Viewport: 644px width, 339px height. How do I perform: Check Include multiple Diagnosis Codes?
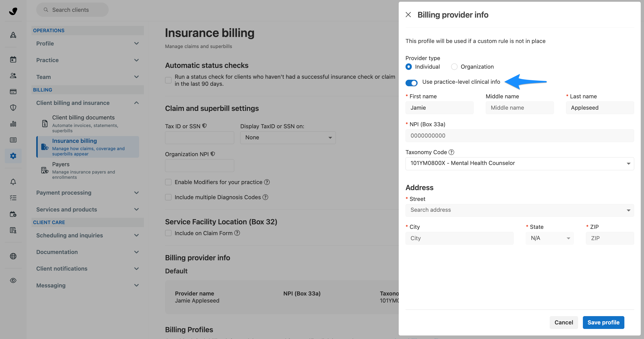click(168, 197)
